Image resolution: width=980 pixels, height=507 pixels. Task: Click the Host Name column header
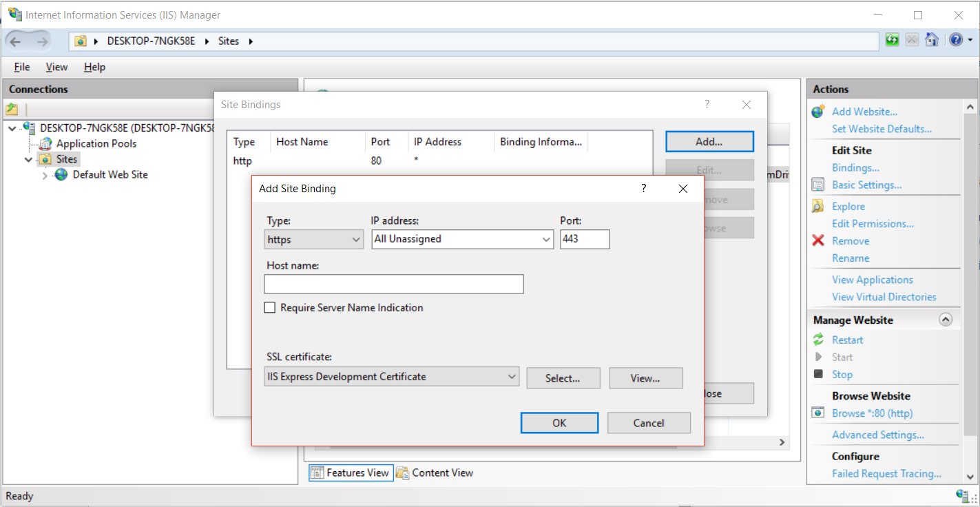click(x=317, y=142)
